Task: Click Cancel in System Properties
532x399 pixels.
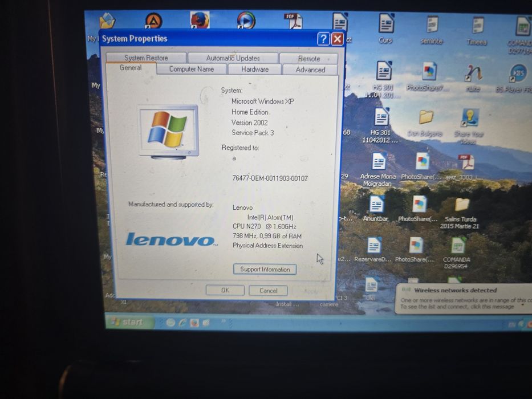Action: pyautogui.click(x=268, y=291)
